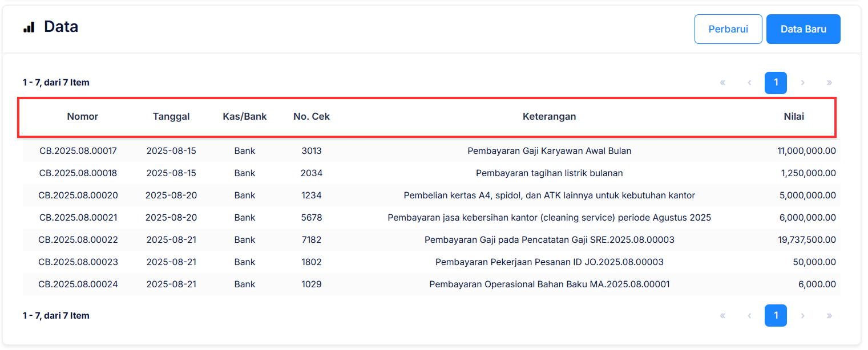The height and width of the screenshot is (350, 868).
Task: Click the Nilai column header
Action: pyautogui.click(x=794, y=116)
